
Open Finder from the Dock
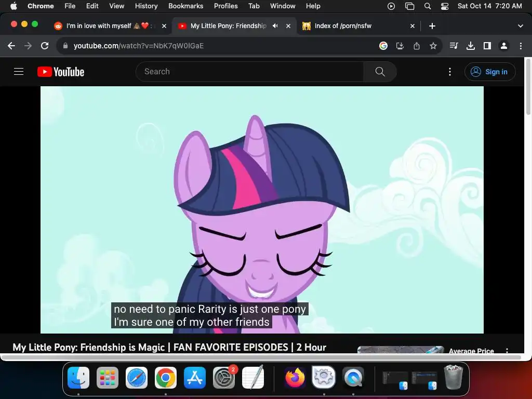click(x=78, y=378)
